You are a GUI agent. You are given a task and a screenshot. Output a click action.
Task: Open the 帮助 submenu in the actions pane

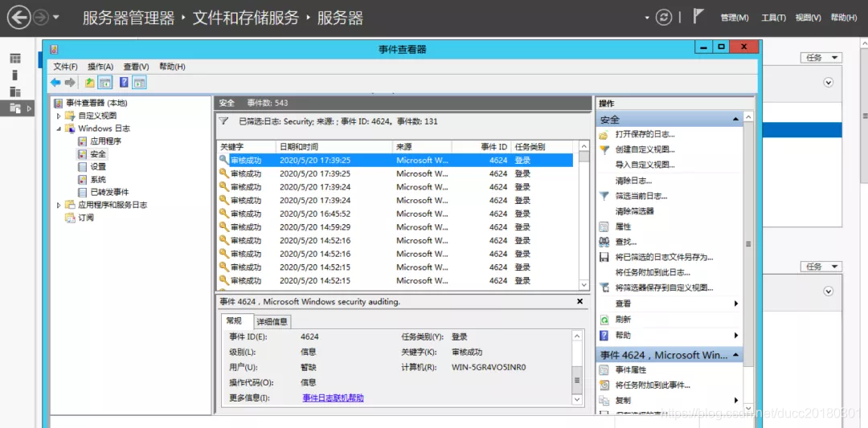[x=735, y=335]
